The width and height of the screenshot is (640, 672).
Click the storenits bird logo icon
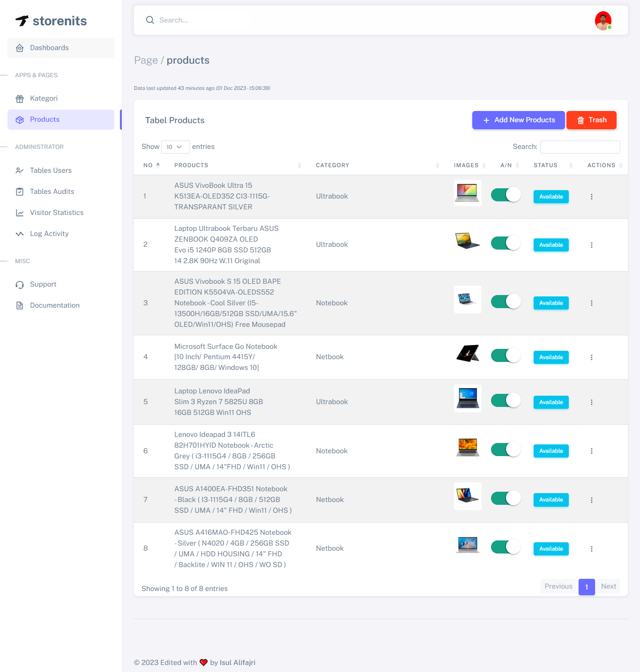[x=22, y=21]
